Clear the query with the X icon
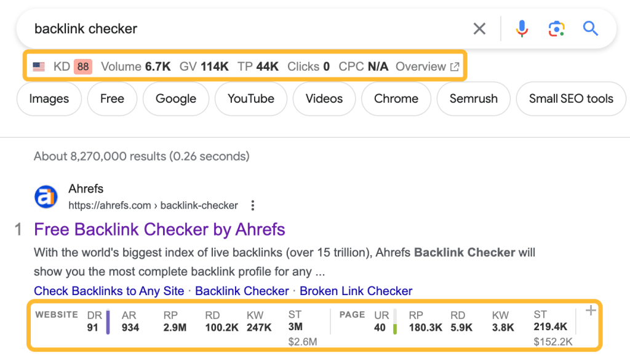The width and height of the screenshot is (630, 364). pyautogui.click(x=479, y=28)
